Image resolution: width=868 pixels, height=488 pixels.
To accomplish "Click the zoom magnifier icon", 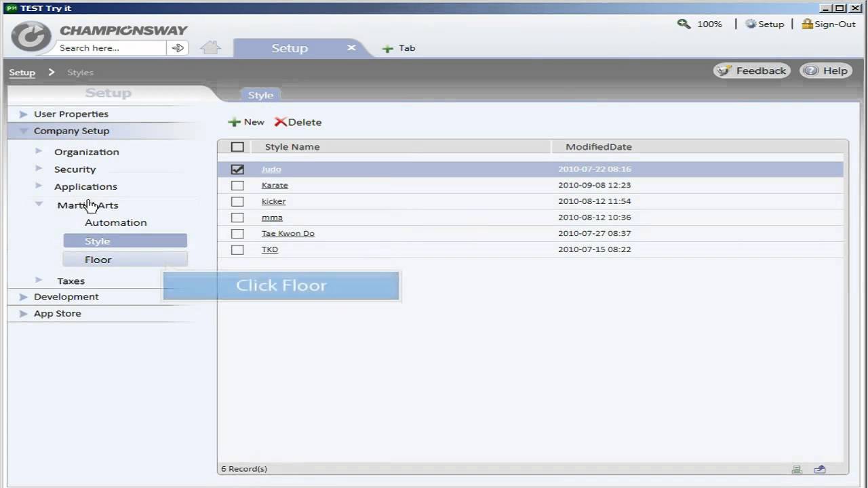I will [x=684, y=24].
